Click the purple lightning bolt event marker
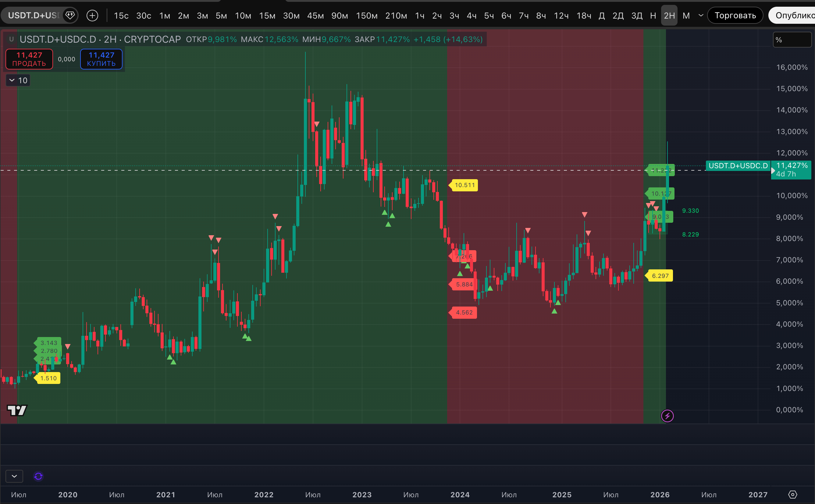The image size is (815, 504). pos(667,416)
